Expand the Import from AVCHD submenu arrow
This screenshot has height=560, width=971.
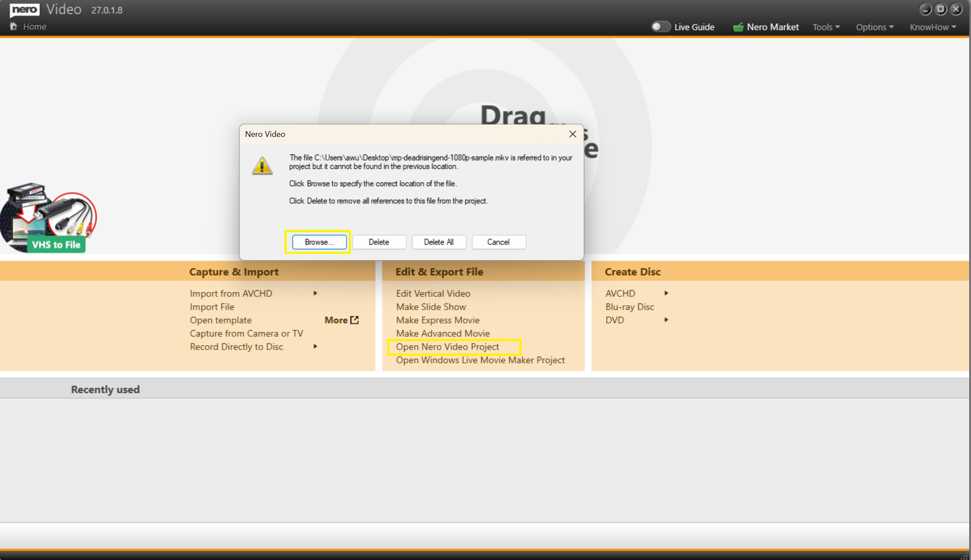click(x=315, y=293)
